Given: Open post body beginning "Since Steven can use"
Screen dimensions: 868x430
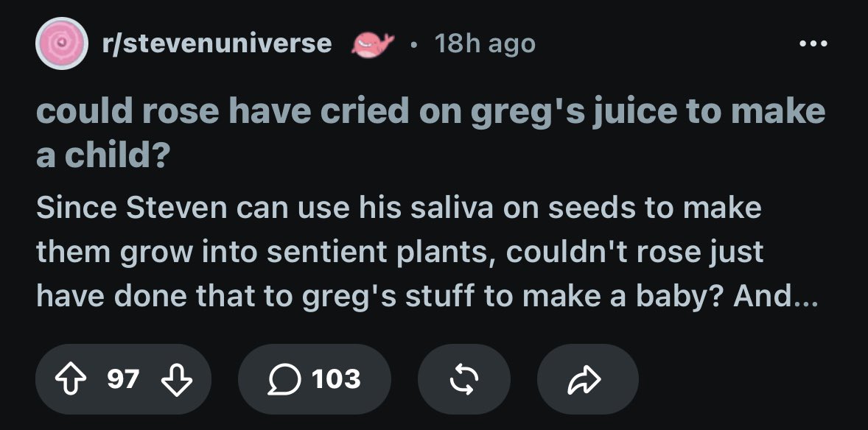Looking at the screenshot, I should click(427, 253).
